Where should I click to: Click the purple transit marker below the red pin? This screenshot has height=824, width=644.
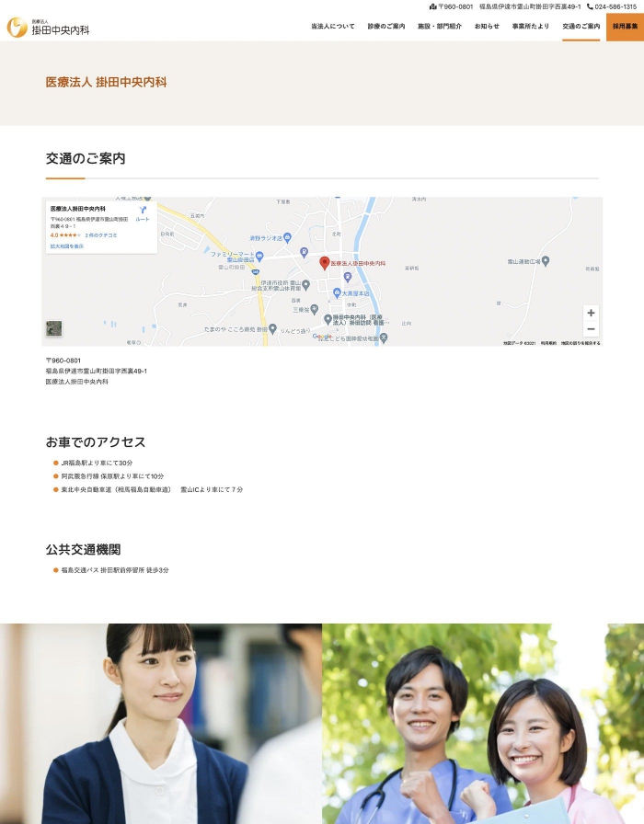click(x=348, y=277)
